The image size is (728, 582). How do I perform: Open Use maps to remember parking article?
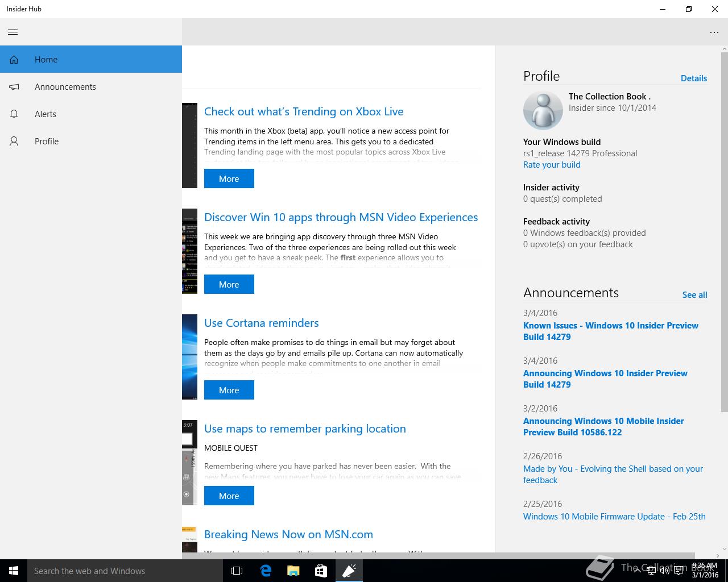[x=305, y=429]
